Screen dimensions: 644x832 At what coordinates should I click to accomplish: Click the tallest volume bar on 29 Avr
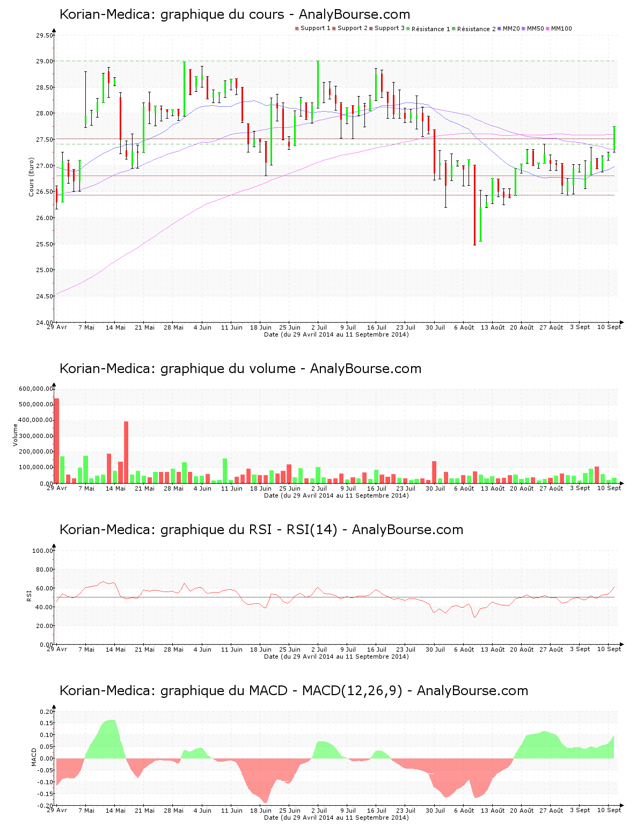coord(57,440)
